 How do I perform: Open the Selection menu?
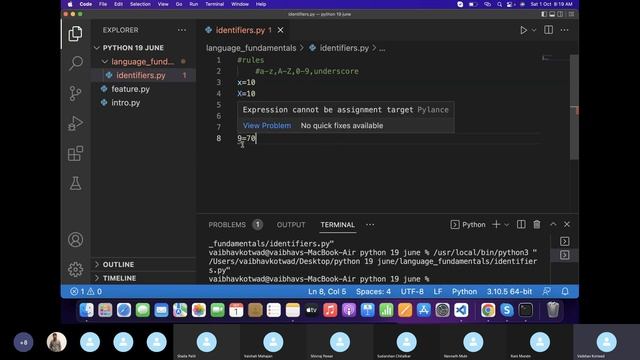[x=140, y=4]
